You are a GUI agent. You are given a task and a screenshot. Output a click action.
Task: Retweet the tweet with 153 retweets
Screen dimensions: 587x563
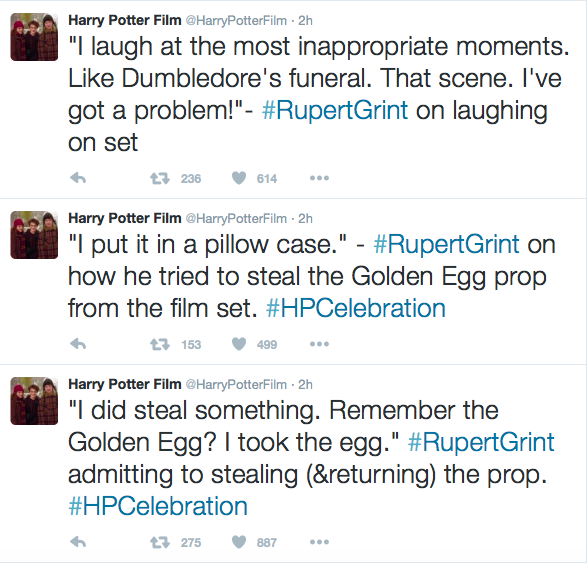point(160,344)
